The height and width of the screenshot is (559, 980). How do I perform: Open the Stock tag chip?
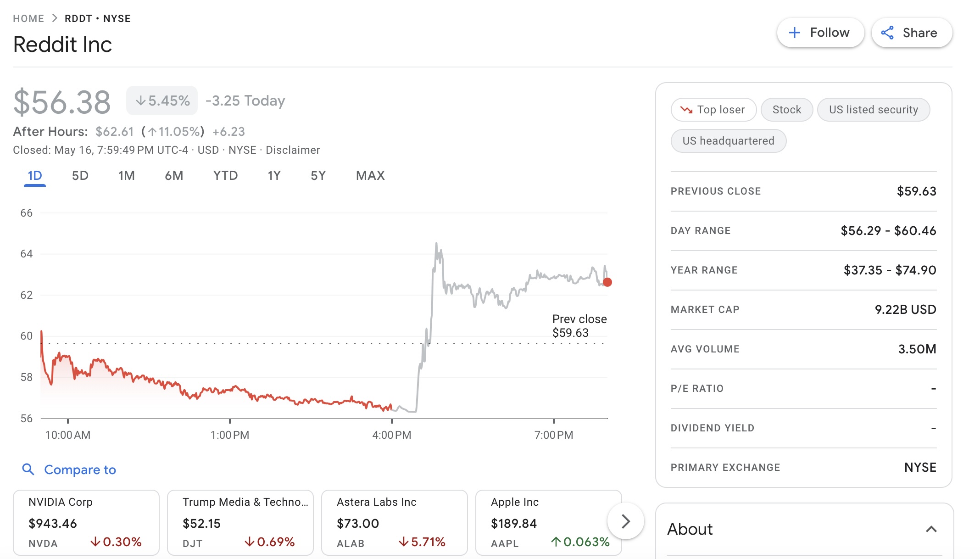(x=787, y=110)
